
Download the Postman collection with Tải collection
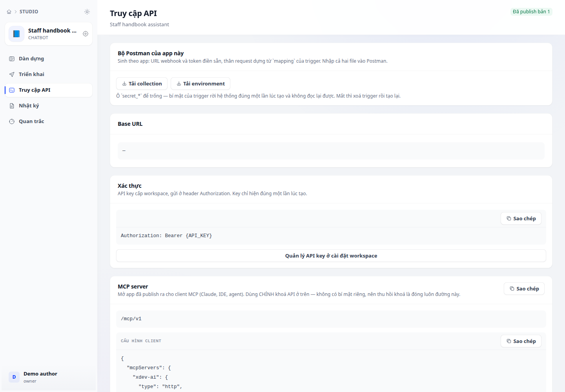(x=142, y=83)
